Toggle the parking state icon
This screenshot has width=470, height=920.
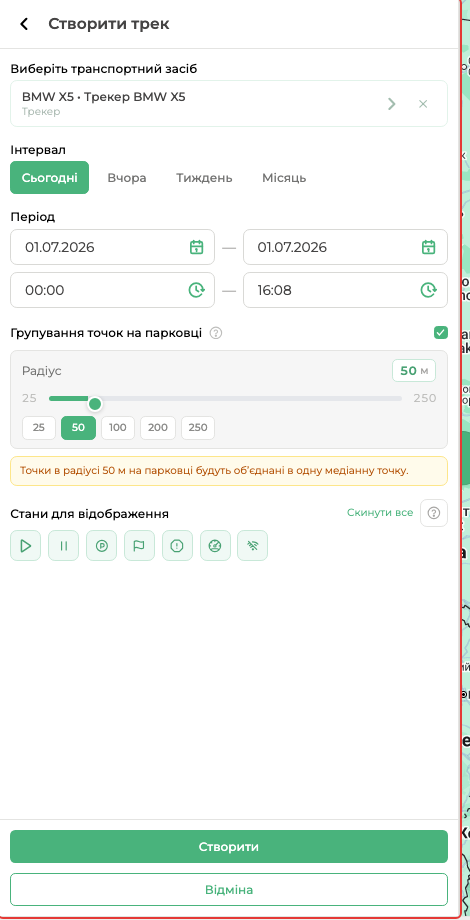[x=102, y=546]
